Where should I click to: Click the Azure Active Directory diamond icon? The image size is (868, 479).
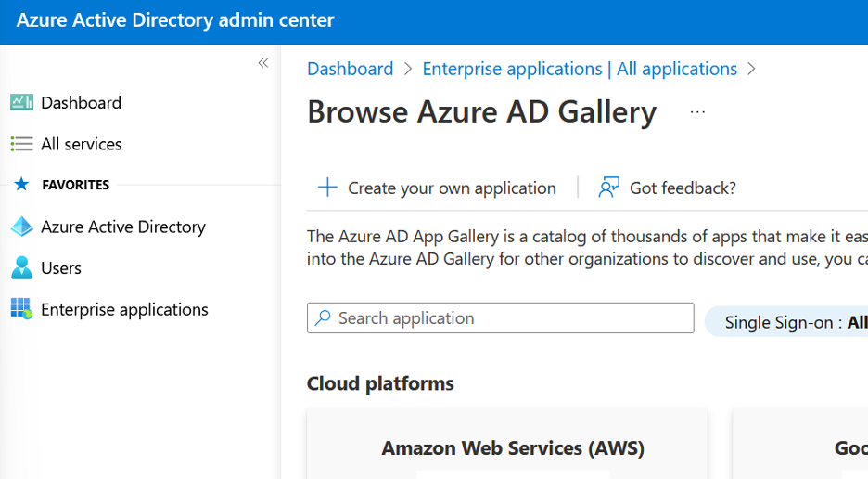(21, 227)
